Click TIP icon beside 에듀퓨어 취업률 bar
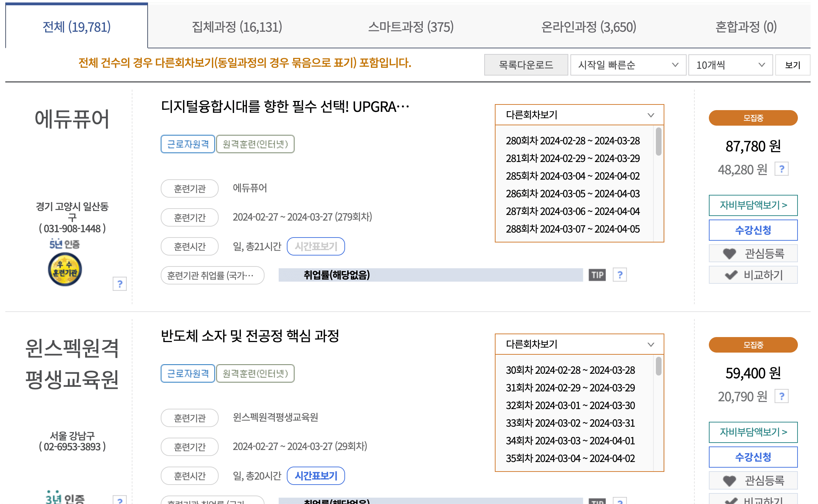The image size is (818, 504). tap(597, 275)
